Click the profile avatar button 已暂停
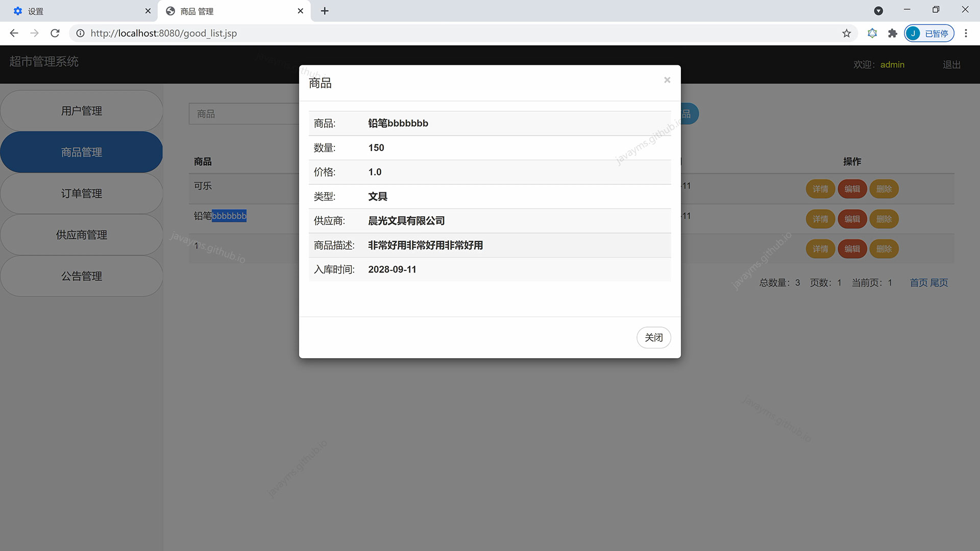This screenshot has height=551, width=980. click(929, 33)
